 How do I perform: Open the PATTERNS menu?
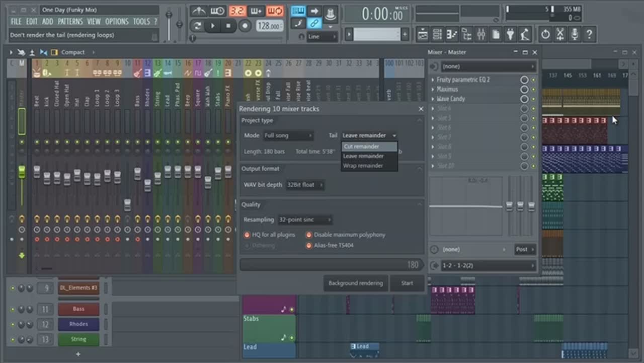click(70, 22)
